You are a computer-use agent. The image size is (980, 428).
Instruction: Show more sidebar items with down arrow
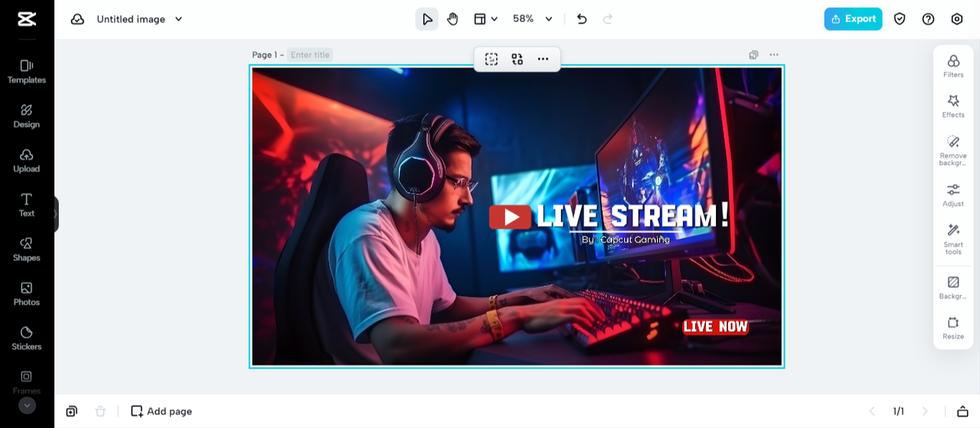[27, 406]
